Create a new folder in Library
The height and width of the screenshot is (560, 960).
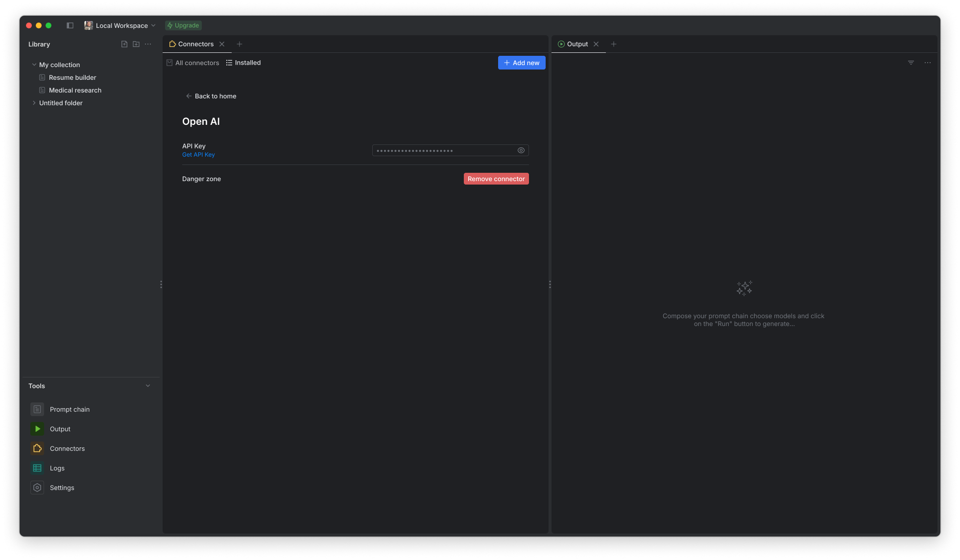pyautogui.click(x=136, y=44)
